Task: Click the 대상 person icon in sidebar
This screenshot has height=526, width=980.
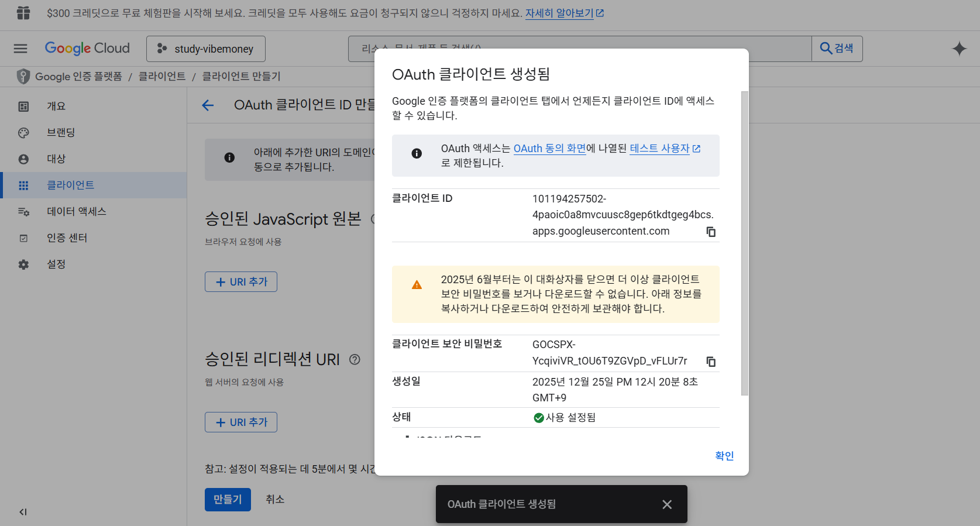Action: (x=23, y=159)
